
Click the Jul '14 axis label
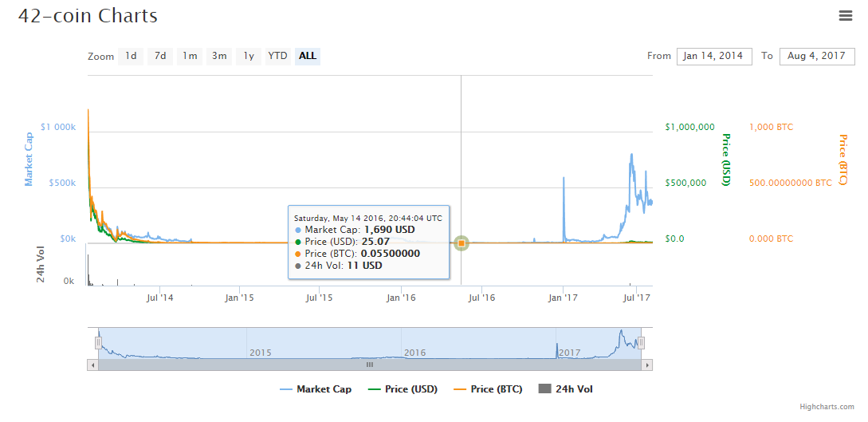159,298
